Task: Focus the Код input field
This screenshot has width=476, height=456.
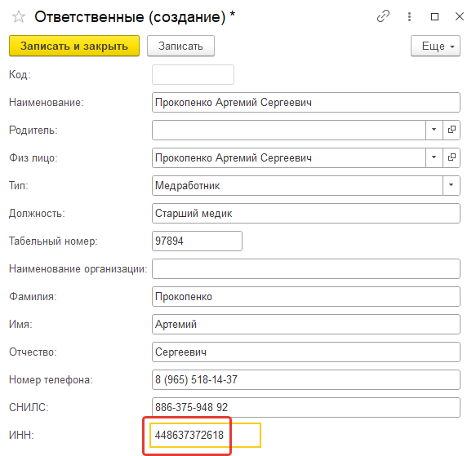Action: (193, 74)
